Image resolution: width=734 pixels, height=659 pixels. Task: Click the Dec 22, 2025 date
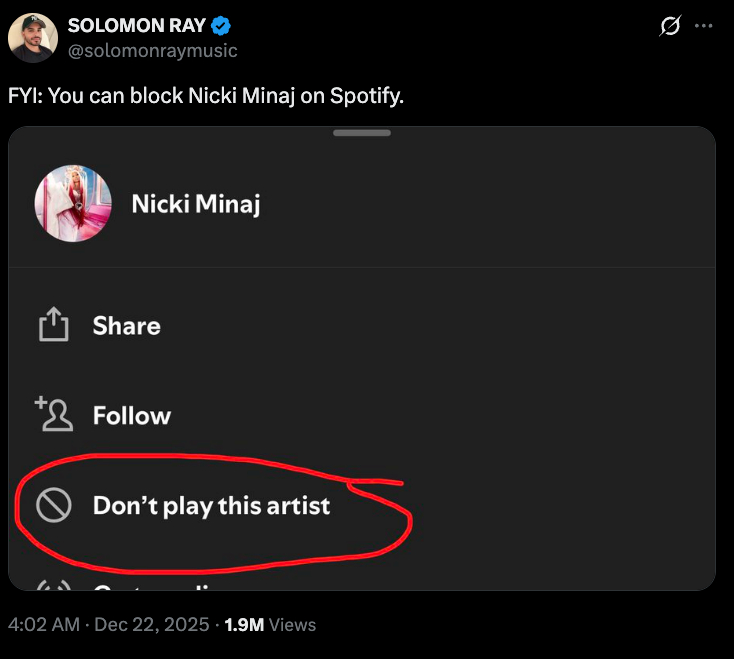pyautogui.click(x=150, y=625)
